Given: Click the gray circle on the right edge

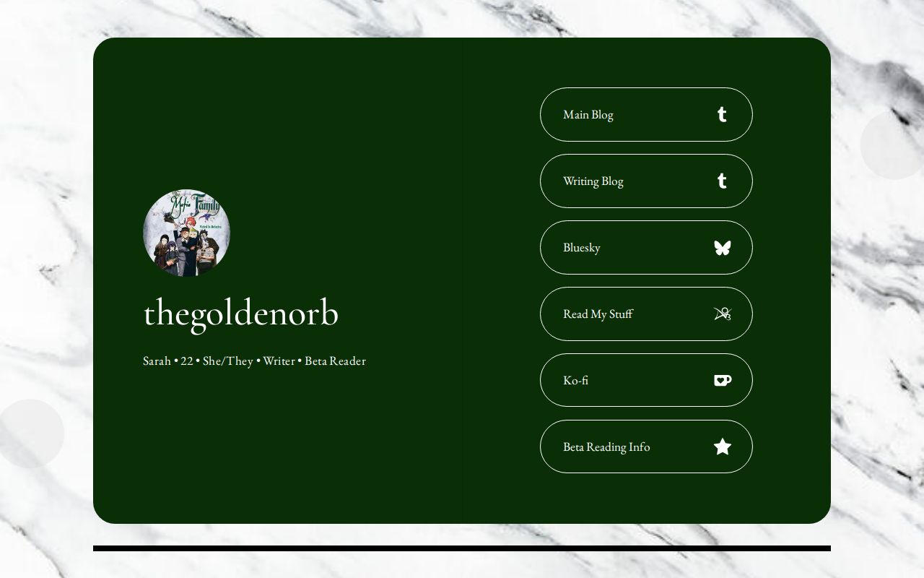Looking at the screenshot, I should tap(892, 144).
